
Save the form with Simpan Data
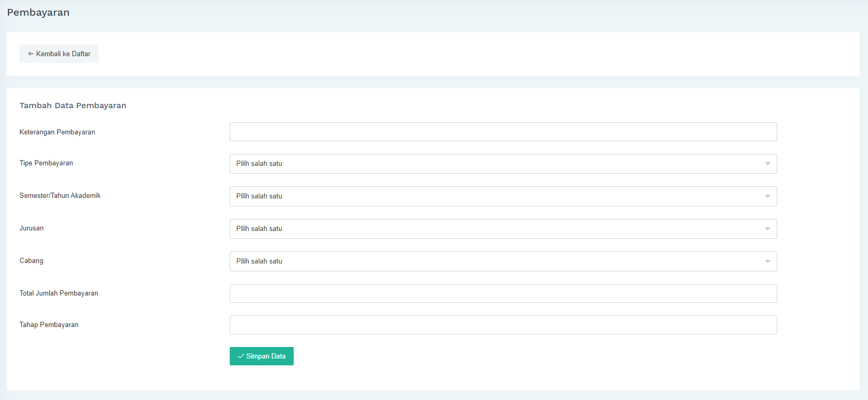262,356
